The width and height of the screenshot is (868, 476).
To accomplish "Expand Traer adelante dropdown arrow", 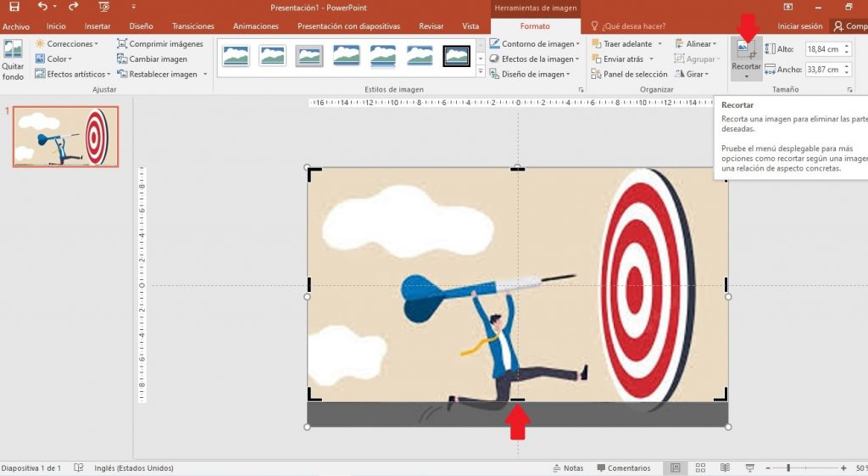I will pyautogui.click(x=659, y=44).
